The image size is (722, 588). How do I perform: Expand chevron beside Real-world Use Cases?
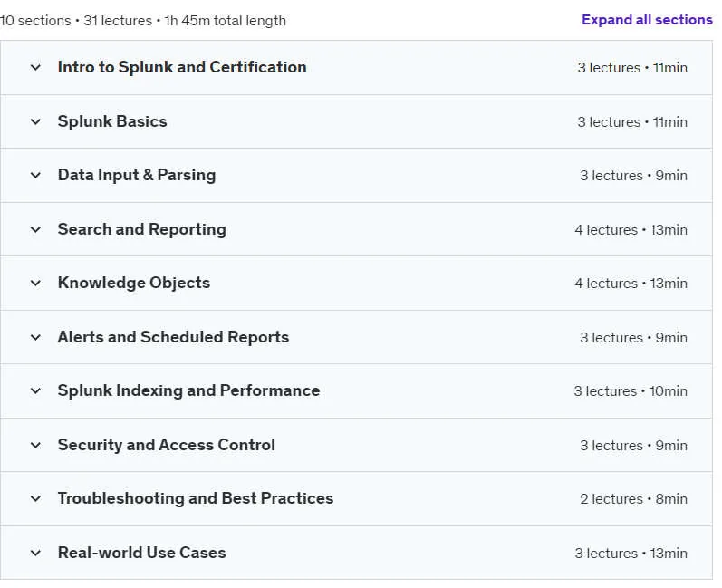35,553
